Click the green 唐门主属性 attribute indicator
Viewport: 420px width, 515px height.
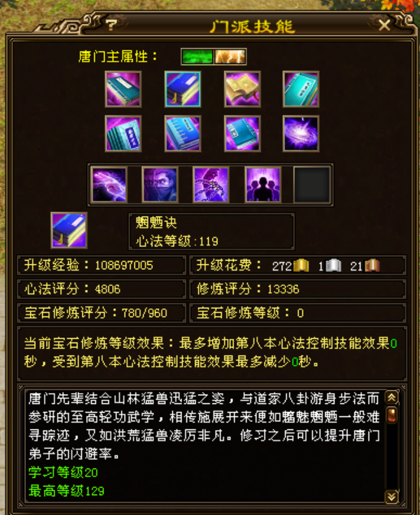click(x=197, y=57)
